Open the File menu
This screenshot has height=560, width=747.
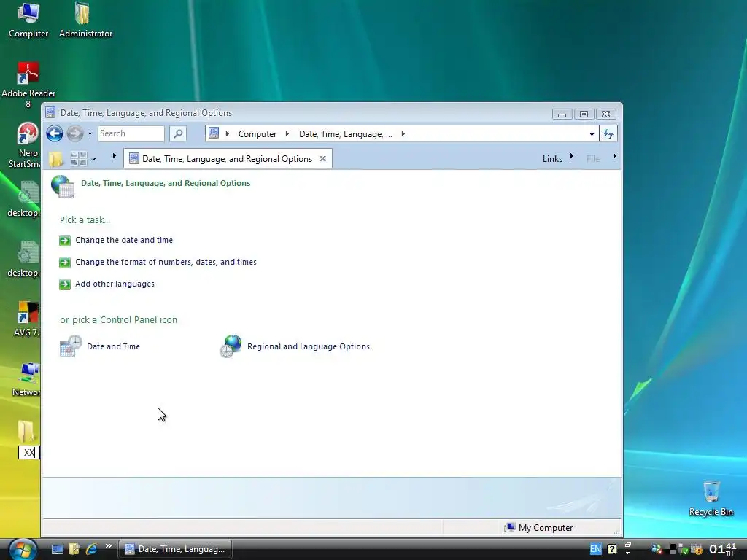pos(593,159)
